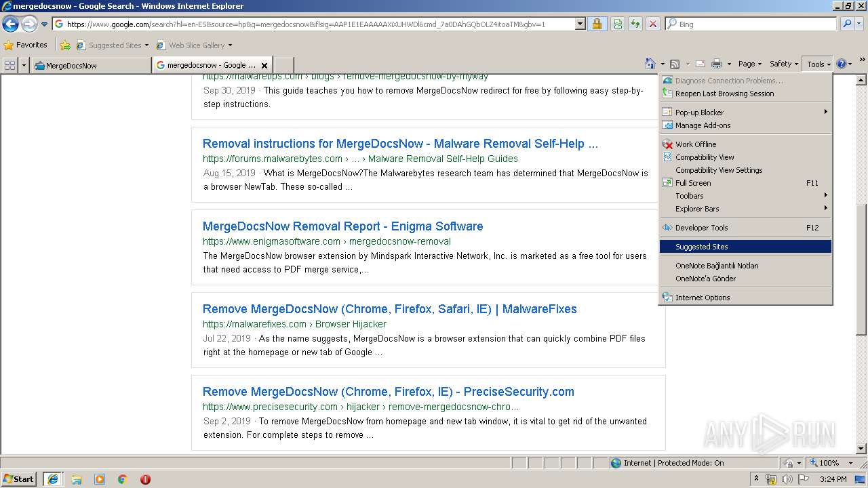The height and width of the screenshot is (488, 868).
Task: Click the search magnifier button
Action: pyautogui.click(x=847, y=24)
